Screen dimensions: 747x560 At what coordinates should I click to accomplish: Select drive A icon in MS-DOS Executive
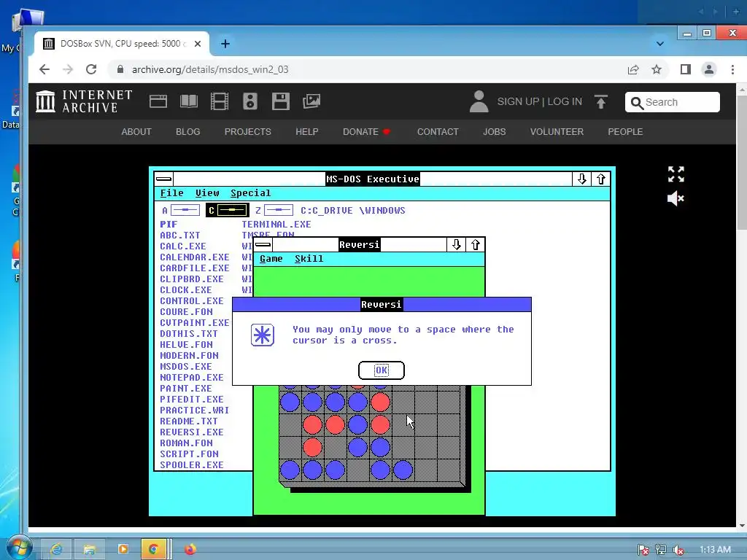point(181,210)
